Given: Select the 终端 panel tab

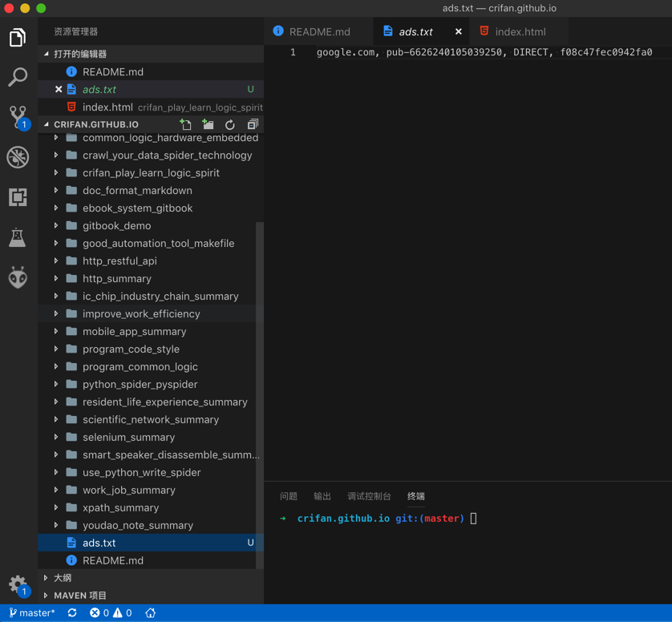Looking at the screenshot, I should pyautogui.click(x=415, y=496).
